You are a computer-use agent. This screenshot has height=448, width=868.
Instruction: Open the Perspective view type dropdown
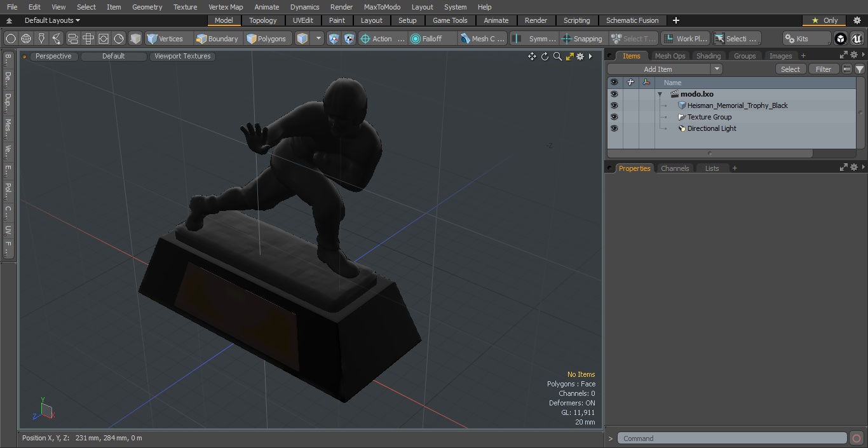coord(53,56)
